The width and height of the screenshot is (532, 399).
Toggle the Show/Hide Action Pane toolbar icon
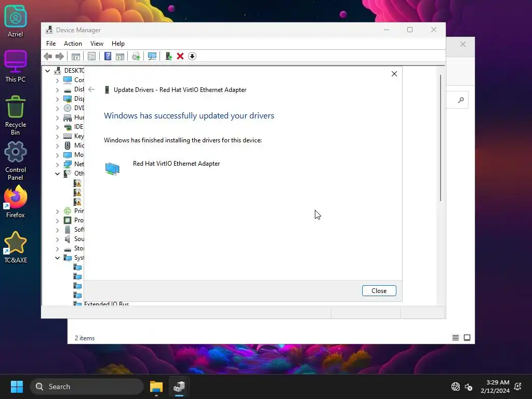click(x=120, y=56)
